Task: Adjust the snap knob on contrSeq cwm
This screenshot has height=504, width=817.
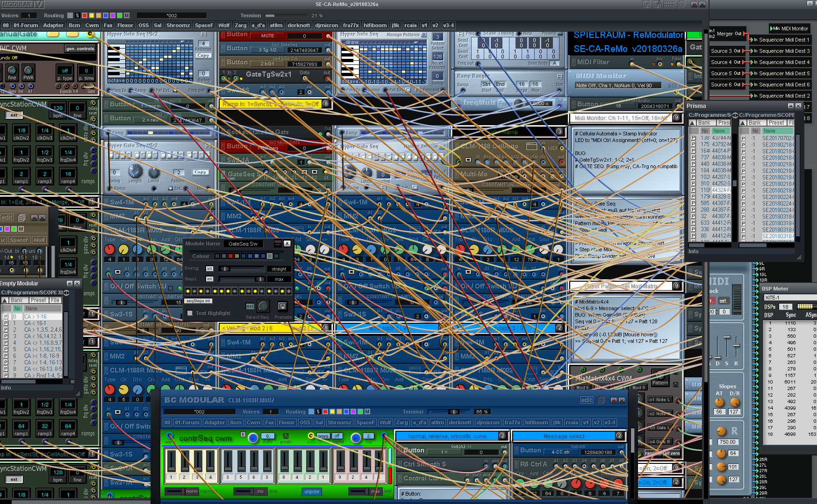Action: (x=356, y=438)
